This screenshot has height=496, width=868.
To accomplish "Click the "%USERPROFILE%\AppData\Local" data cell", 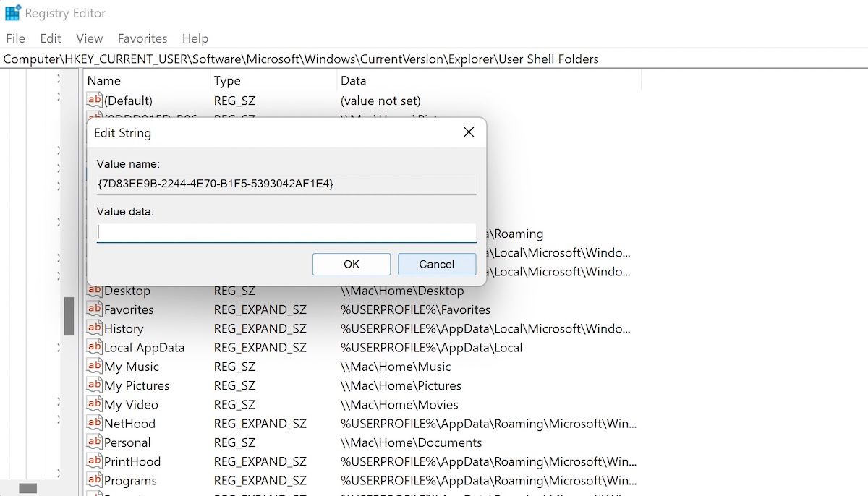I will point(431,347).
